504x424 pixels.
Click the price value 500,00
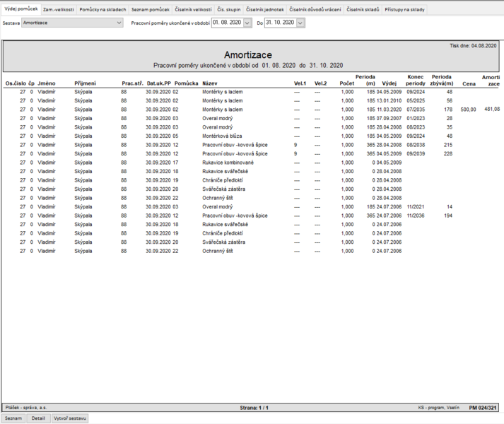[x=469, y=110]
